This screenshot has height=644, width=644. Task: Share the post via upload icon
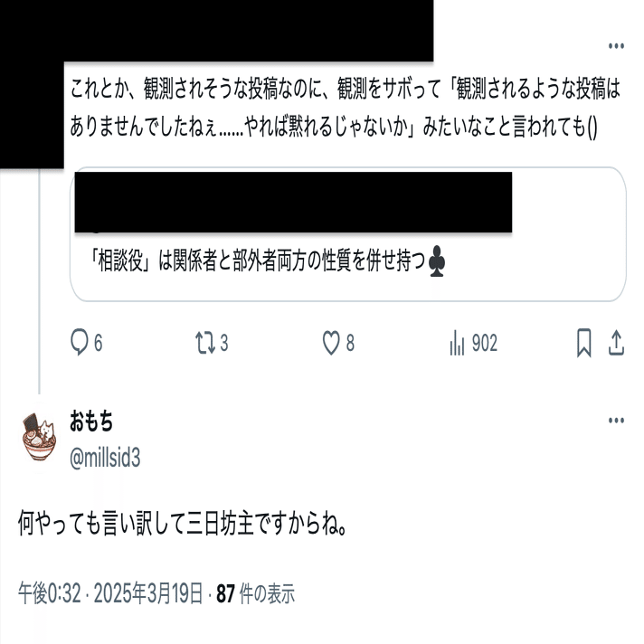point(616,343)
